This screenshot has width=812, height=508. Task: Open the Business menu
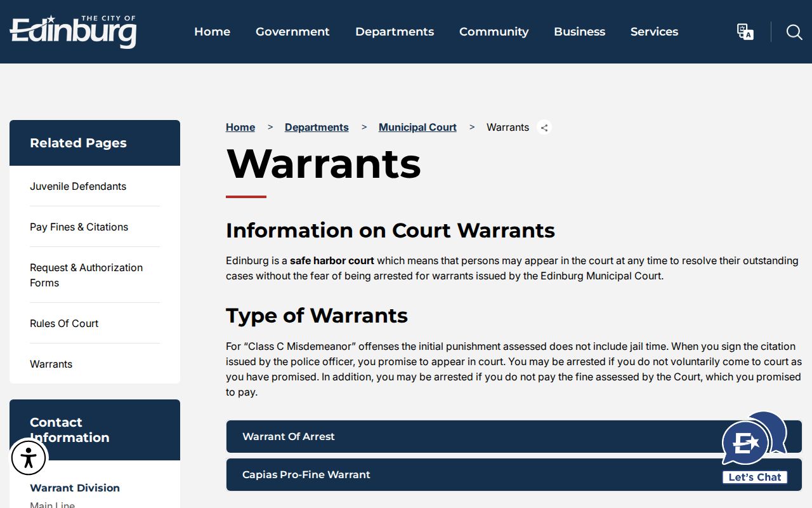(579, 32)
